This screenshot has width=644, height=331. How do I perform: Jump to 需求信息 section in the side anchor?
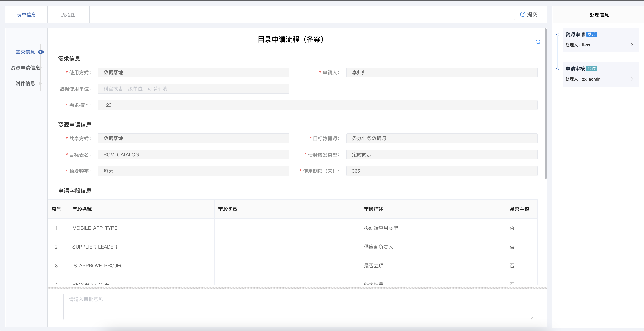click(25, 52)
